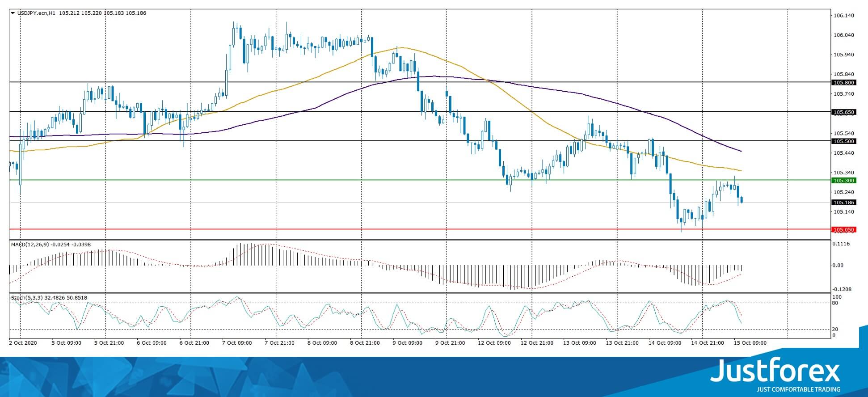Click the 9 Oct 21:00 time label
Image resolution: width=868 pixels, height=397 pixels.
[x=450, y=343]
